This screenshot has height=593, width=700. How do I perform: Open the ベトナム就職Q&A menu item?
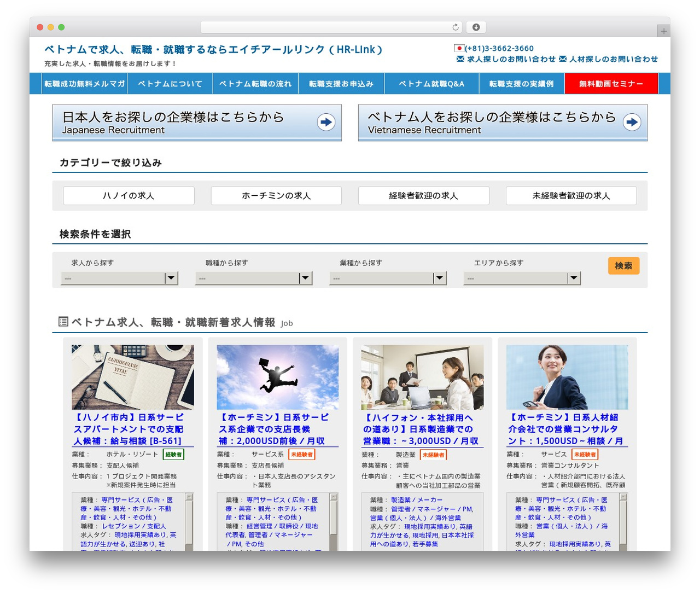click(431, 84)
